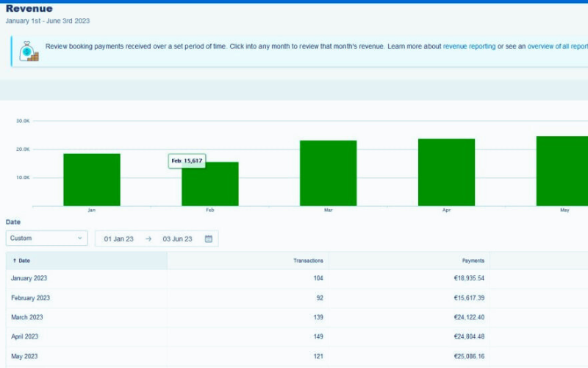Click the sort arrow beside Date column header
Screen dimensions: 588x368
[14, 261]
